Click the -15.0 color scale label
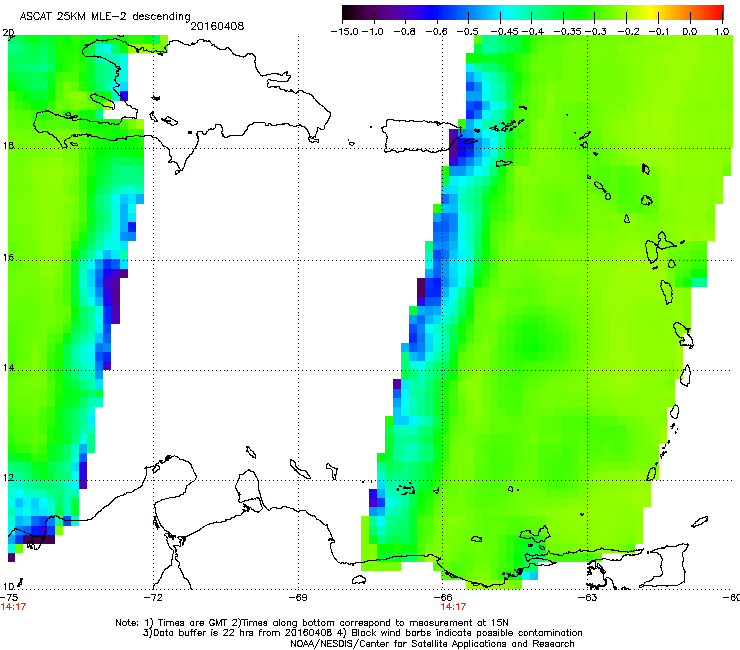 pyautogui.click(x=345, y=32)
